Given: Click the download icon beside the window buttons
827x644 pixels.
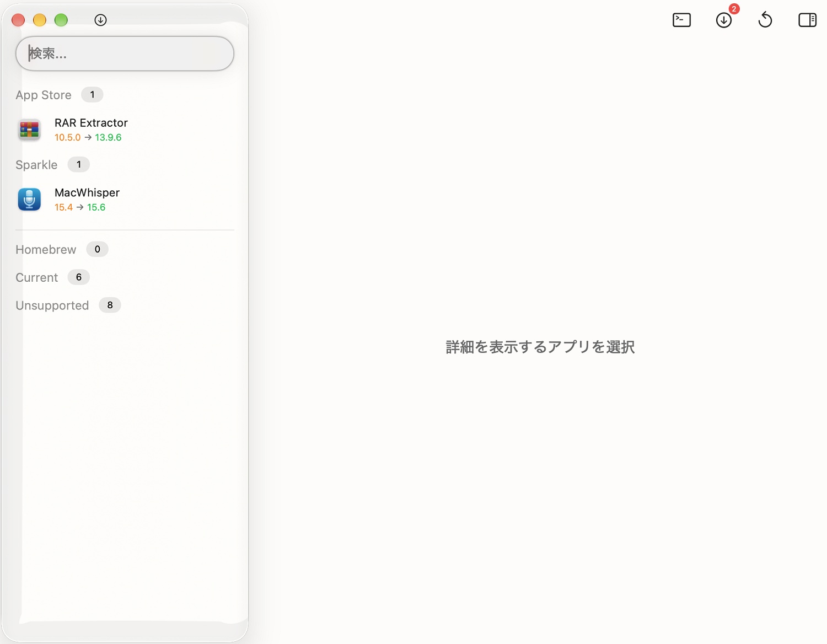Looking at the screenshot, I should (x=100, y=20).
